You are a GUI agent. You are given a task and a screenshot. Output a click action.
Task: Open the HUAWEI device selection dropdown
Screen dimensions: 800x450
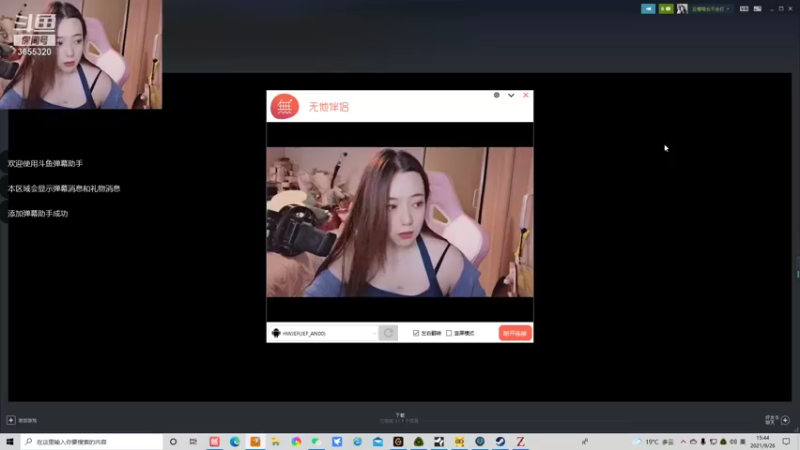pyautogui.click(x=324, y=333)
